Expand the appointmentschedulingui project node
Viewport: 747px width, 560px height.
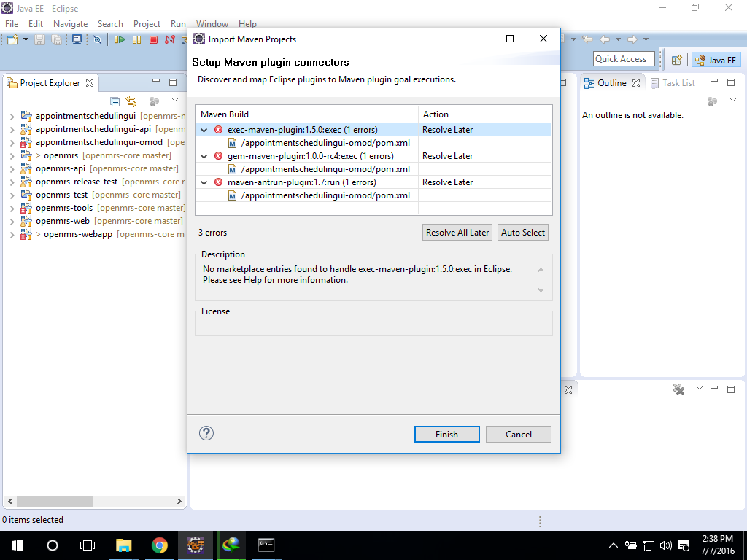click(x=12, y=116)
